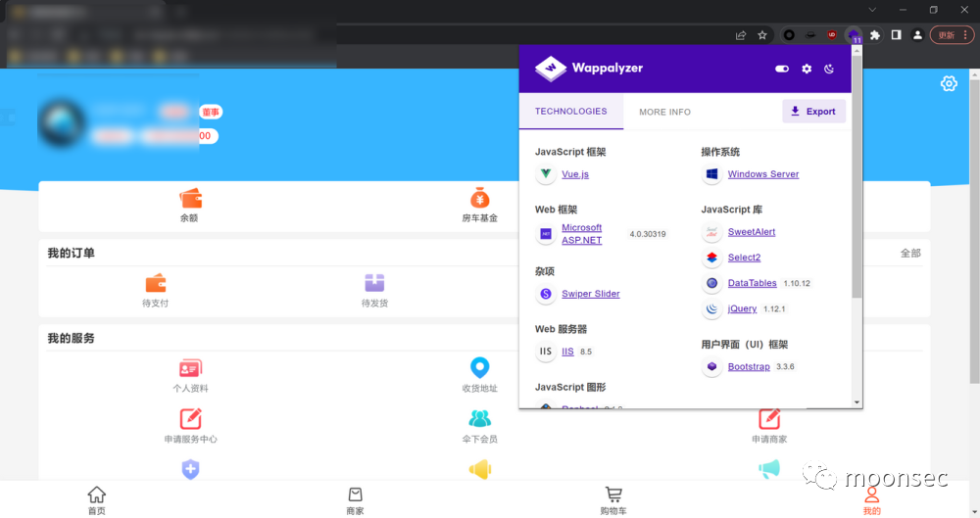View 待发货 pending shipment orders
This screenshot has height=518, width=980.
click(374, 291)
